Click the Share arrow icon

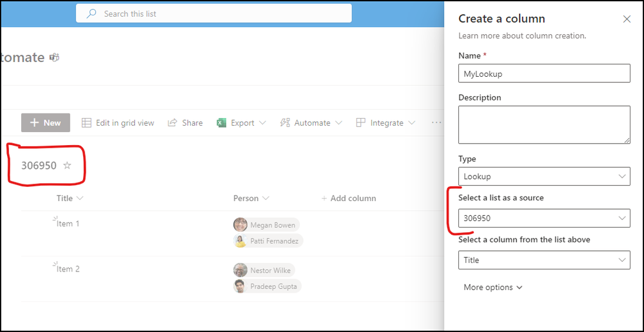[173, 122]
